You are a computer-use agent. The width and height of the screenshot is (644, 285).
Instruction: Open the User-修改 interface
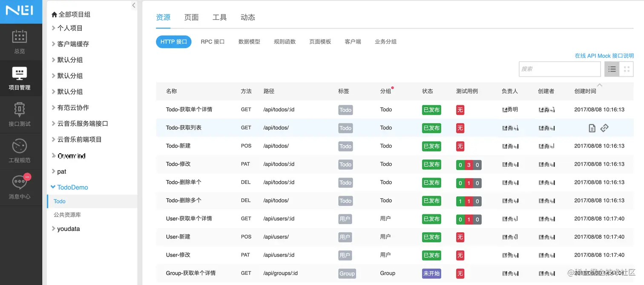(178, 255)
